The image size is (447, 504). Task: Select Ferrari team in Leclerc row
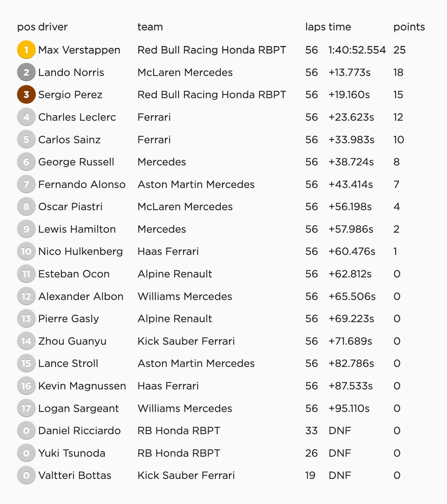pos(154,117)
